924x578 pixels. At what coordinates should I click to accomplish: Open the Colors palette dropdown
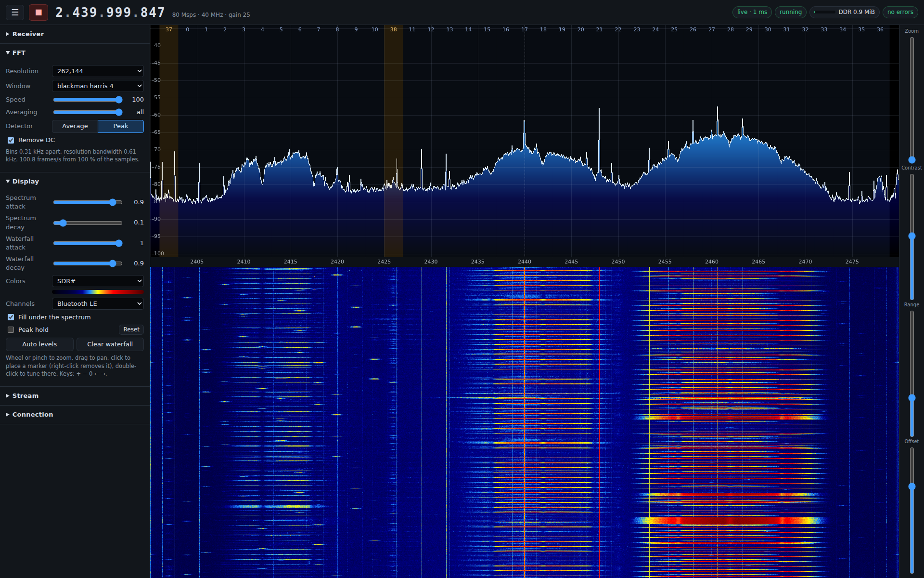98,281
